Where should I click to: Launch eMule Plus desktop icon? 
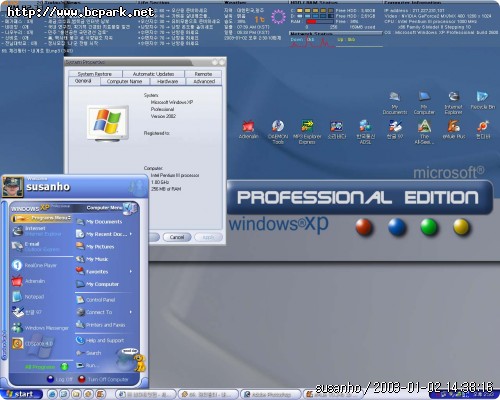453,130
